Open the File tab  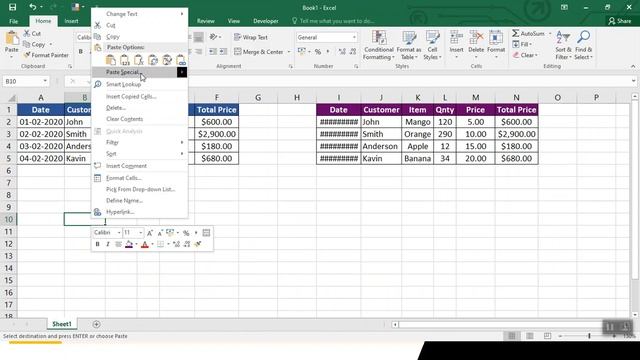point(13,21)
